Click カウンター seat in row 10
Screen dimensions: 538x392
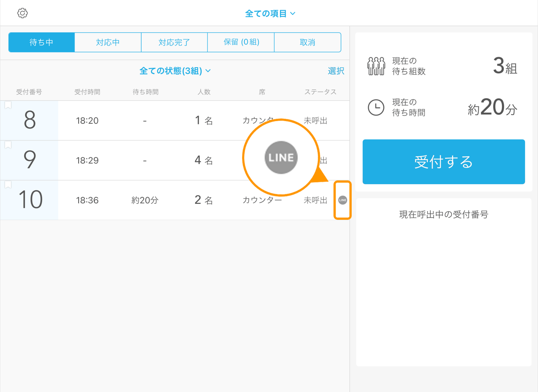click(262, 200)
